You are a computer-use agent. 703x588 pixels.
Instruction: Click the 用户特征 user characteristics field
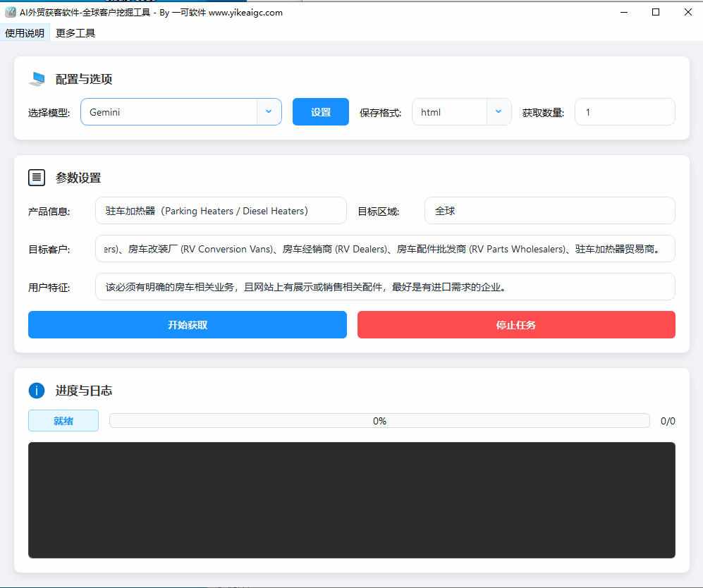385,286
